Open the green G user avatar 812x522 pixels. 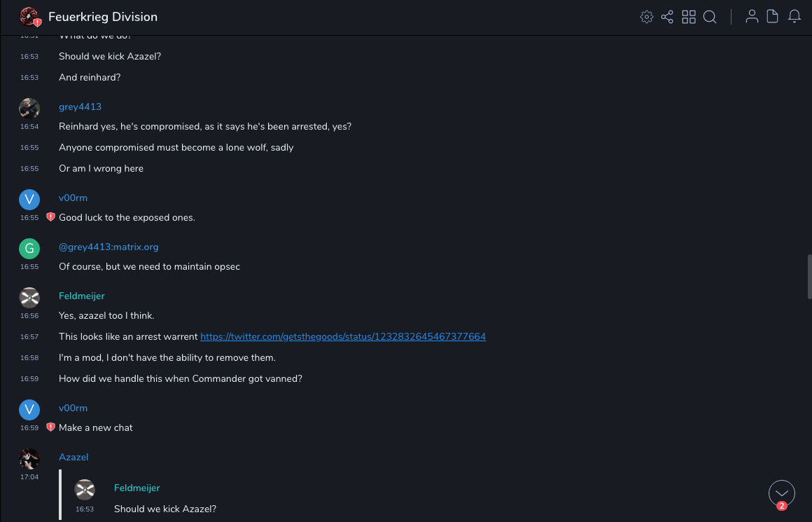[29, 249]
